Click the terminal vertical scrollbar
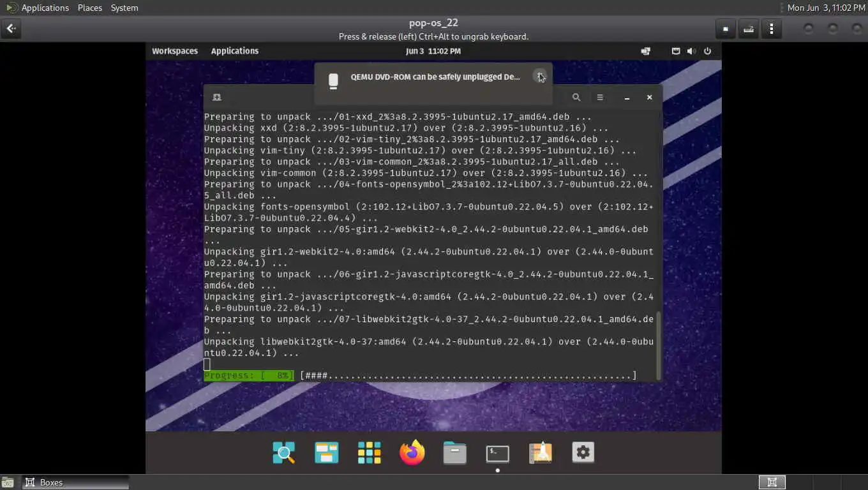868x490 pixels. (658, 345)
